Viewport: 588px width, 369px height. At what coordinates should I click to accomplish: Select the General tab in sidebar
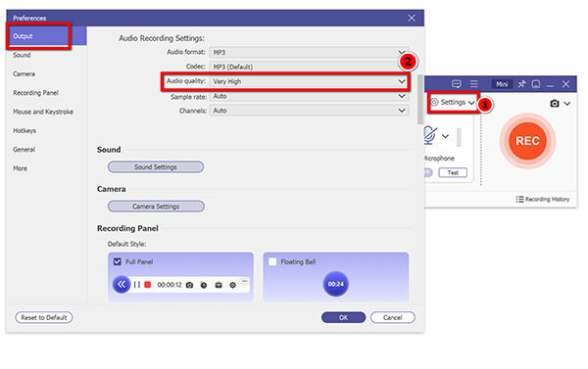(24, 149)
